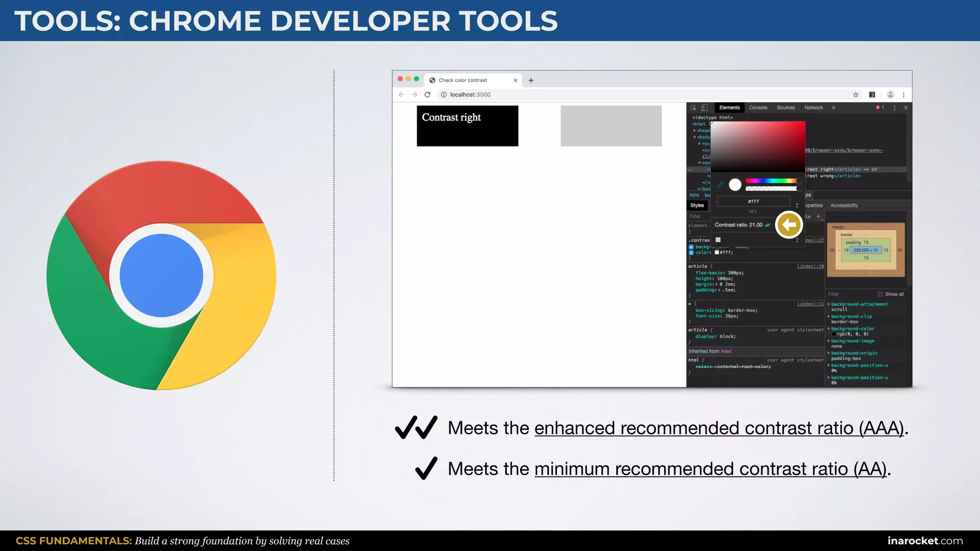Expand the head element node
980x551 pixels.
click(x=695, y=131)
